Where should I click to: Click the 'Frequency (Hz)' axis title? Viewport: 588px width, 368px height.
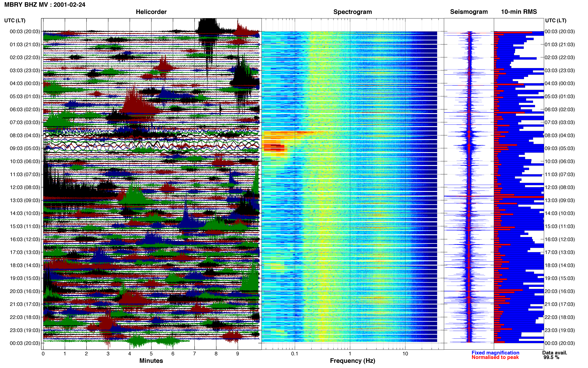pos(352,361)
